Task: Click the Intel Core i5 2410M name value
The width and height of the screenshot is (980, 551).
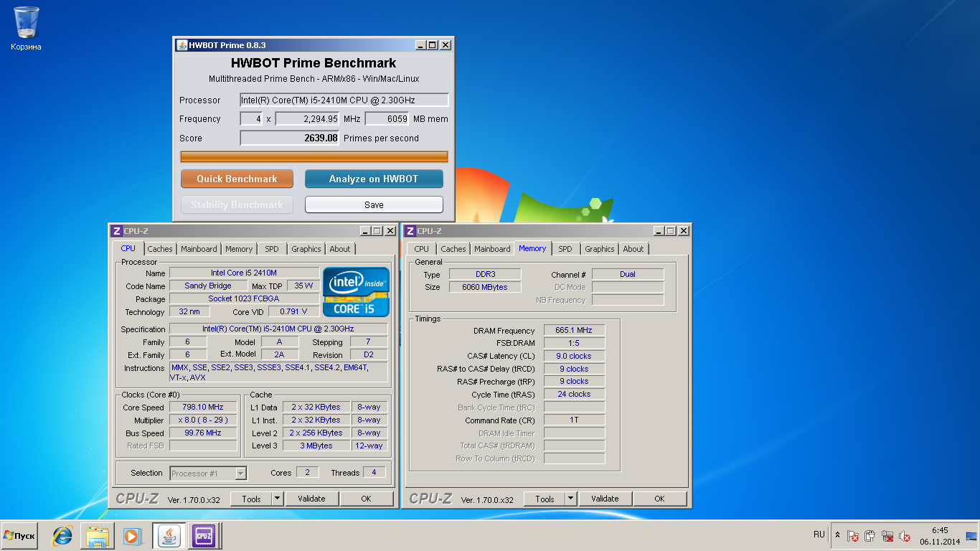Action: click(244, 273)
